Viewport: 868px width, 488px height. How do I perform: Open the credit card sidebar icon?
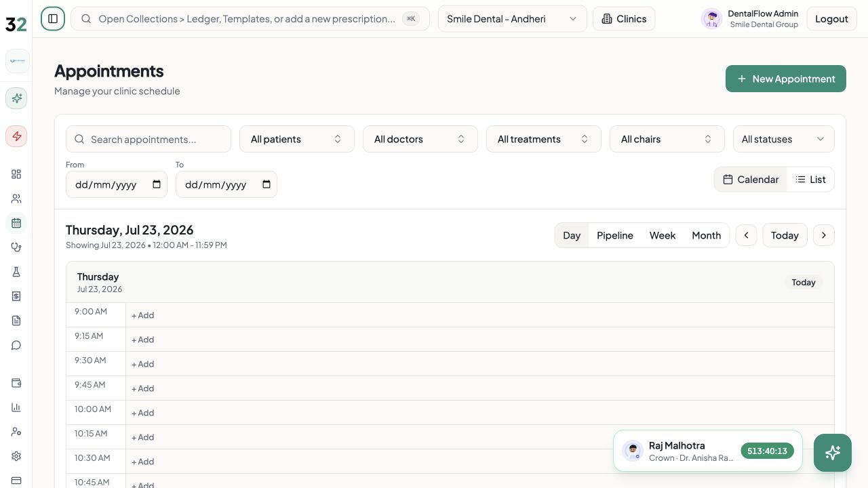16,481
